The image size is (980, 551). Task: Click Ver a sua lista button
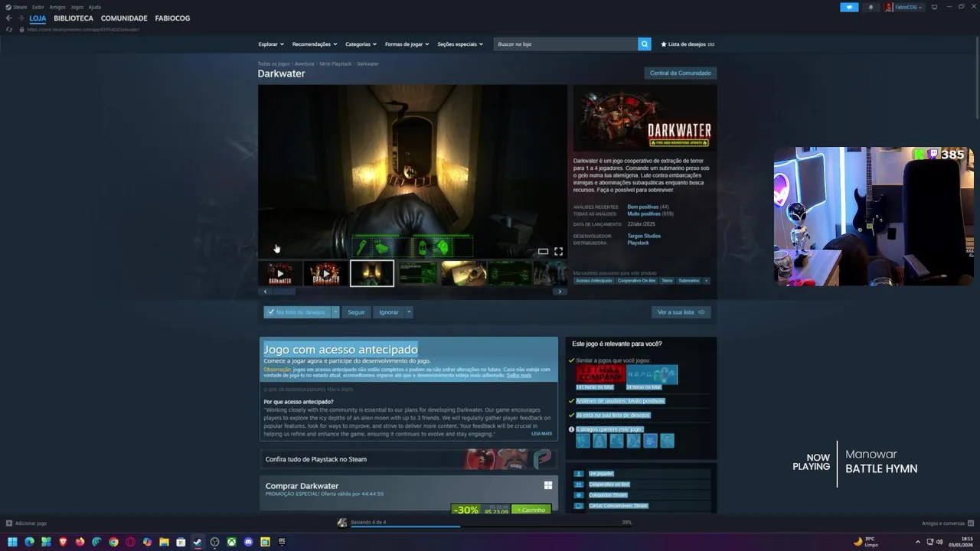[681, 312]
